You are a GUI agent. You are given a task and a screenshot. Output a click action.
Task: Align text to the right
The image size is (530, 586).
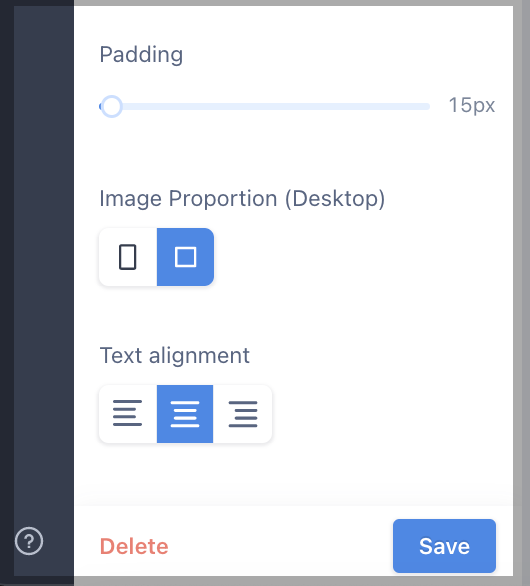[243, 414]
